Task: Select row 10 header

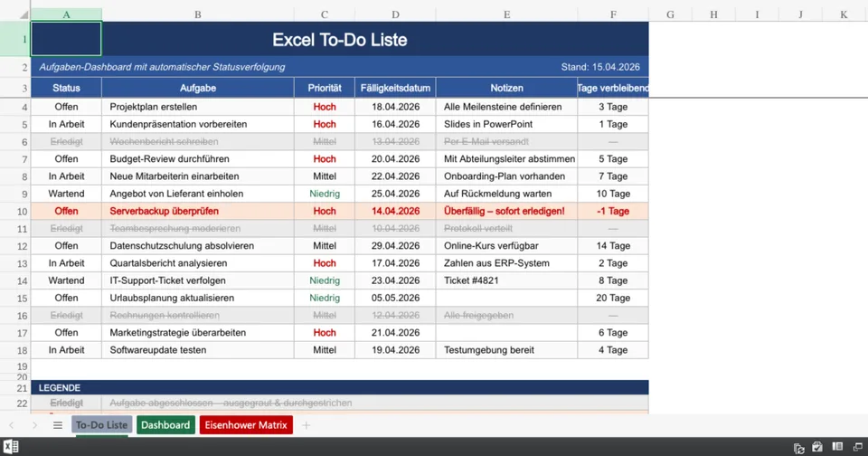Action: pyautogui.click(x=14, y=211)
